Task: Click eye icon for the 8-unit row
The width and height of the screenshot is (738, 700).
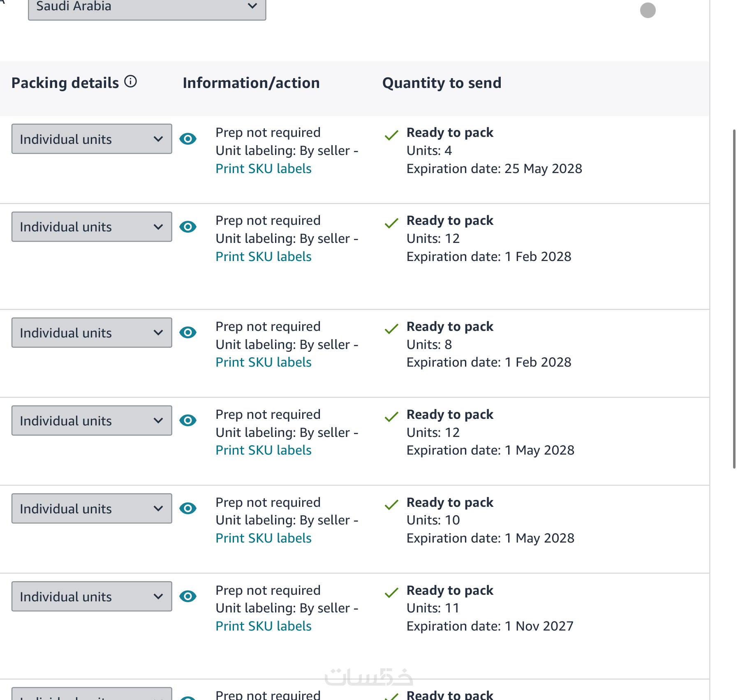Action: pos(188,333)
